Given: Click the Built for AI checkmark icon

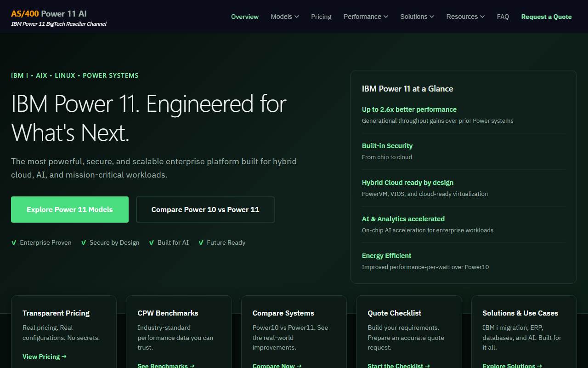Looking at the screenshot, I should 152,242.
